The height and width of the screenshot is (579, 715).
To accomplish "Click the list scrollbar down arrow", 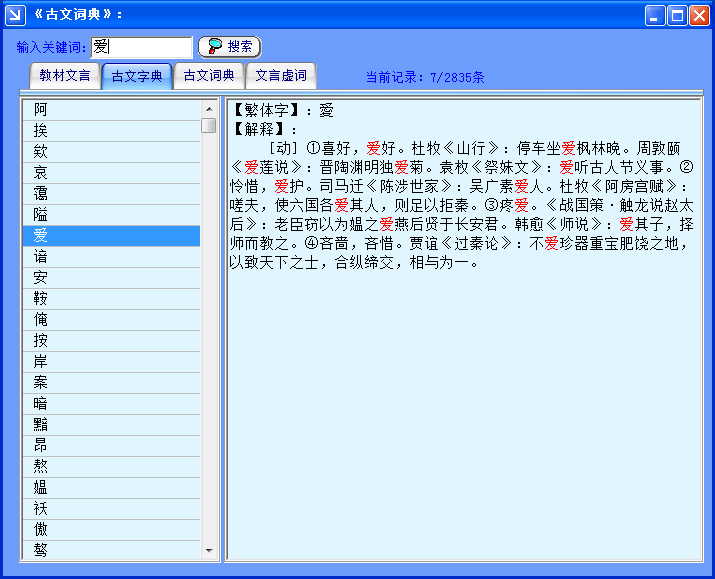I will point(209,550).
